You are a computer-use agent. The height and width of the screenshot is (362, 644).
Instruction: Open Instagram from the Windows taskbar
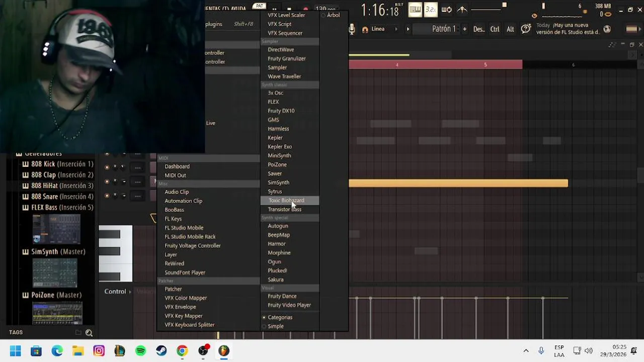click(x=99, y=351)
